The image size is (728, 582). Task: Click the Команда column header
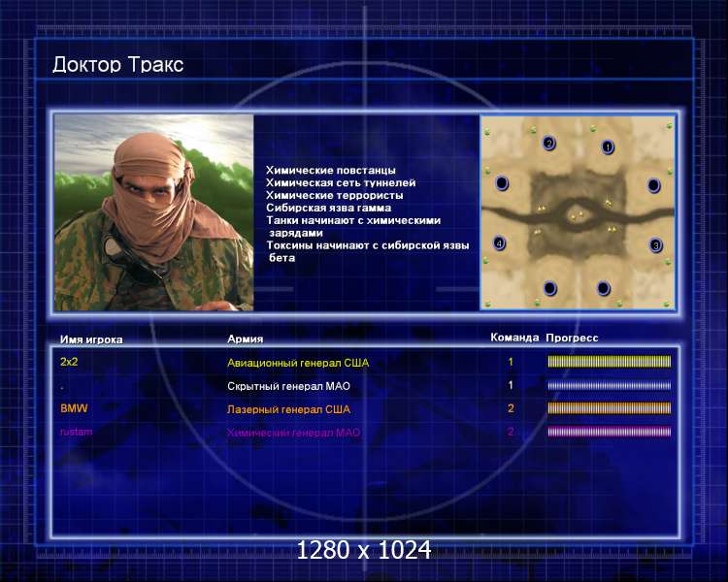click(x=514, y=338)
